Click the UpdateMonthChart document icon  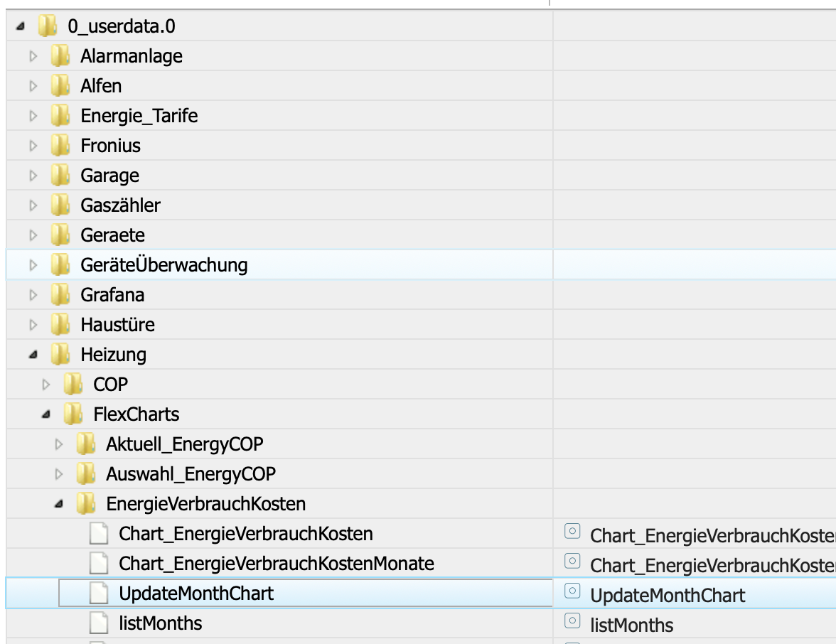pyautogui.click(x=99, y=594)
